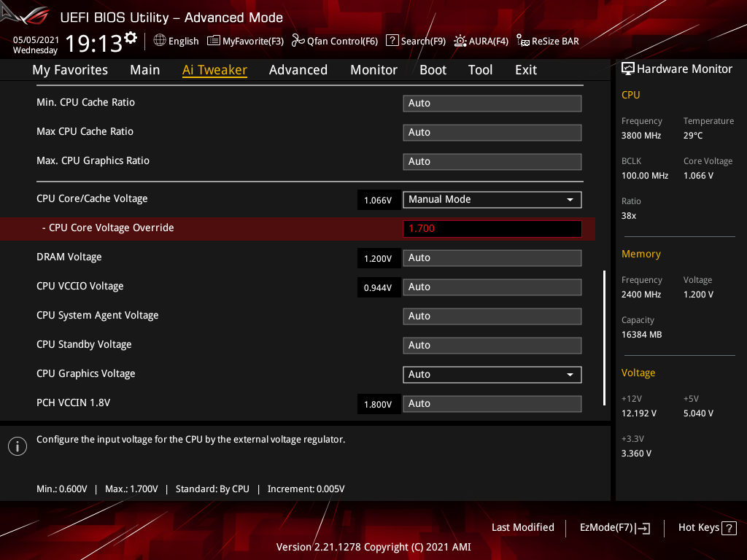Click the settings list scrollbar

(x=604, y=338)
